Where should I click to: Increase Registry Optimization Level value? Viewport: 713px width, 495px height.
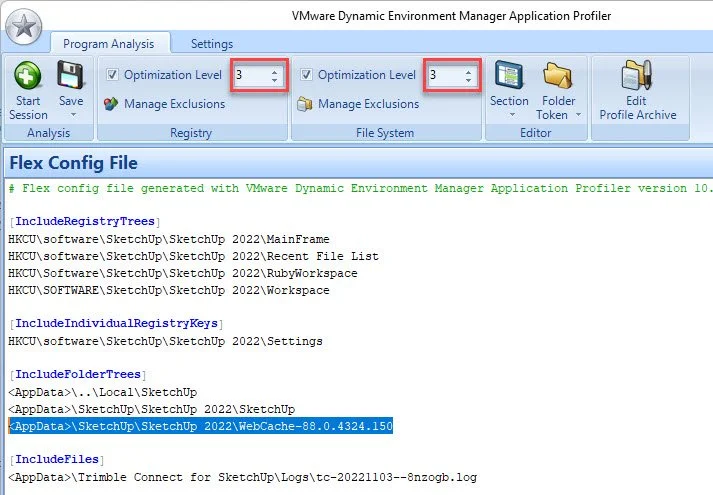(x=274, y=71)
